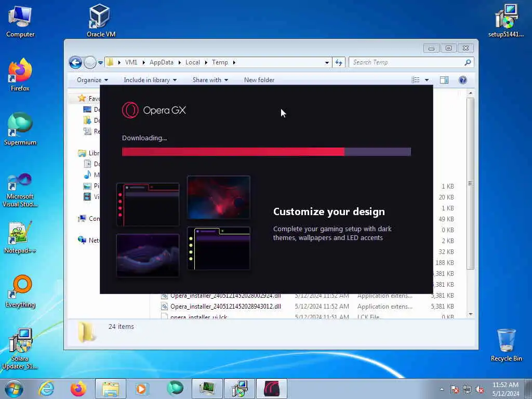532x399 pixels.
Task: Open the Organize dropdown menu
Action: (92, 80)
